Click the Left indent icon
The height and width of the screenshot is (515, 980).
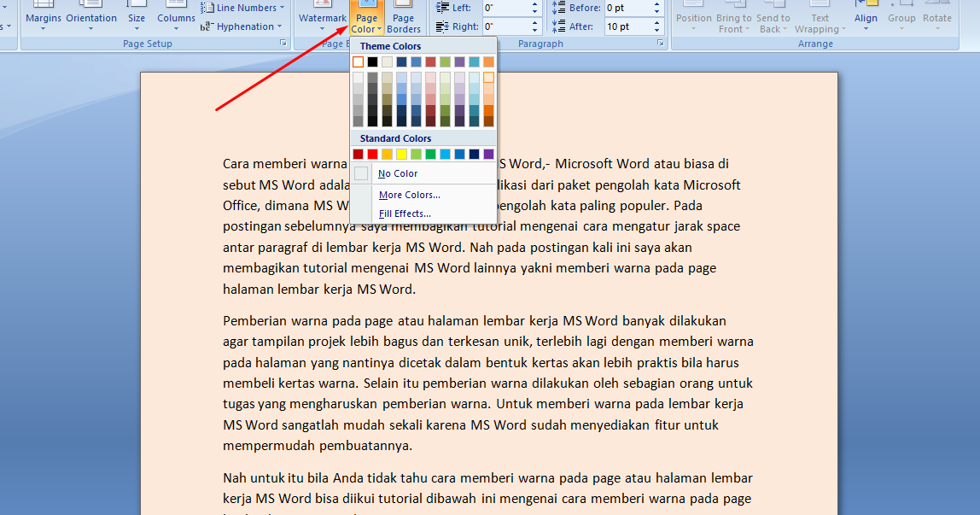442,8
